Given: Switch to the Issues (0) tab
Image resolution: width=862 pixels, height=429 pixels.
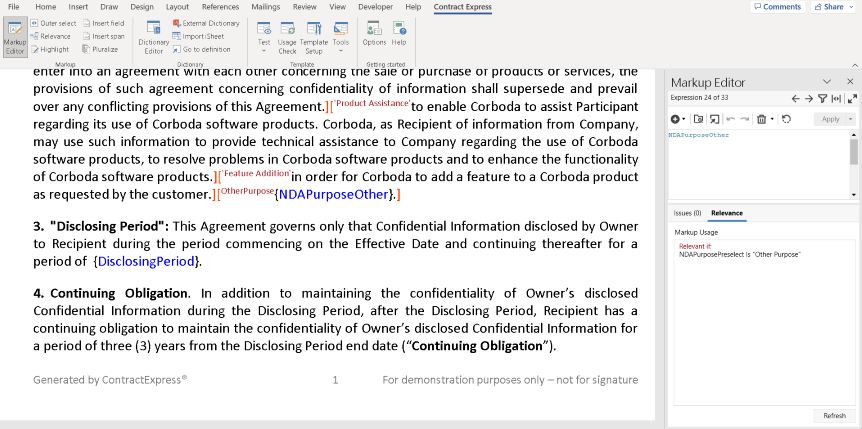Looking at the screenshot, I should [687, 213].
